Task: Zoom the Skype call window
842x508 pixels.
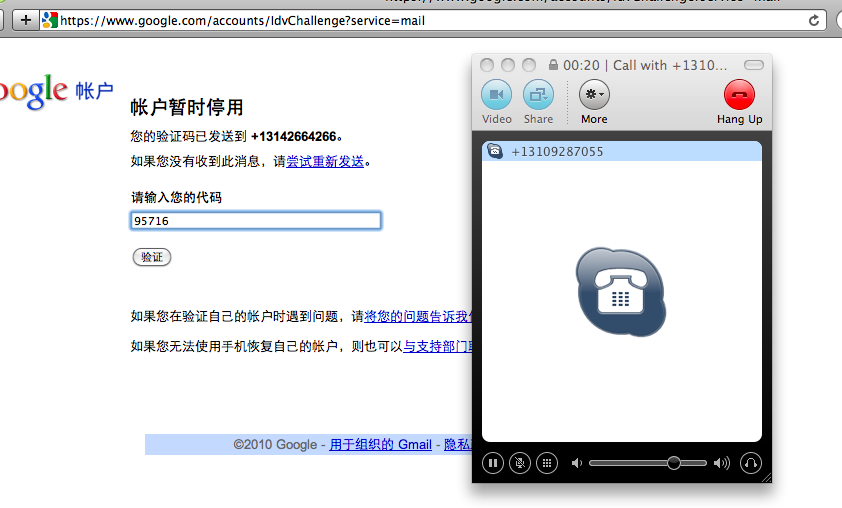Action: point(529,65)
